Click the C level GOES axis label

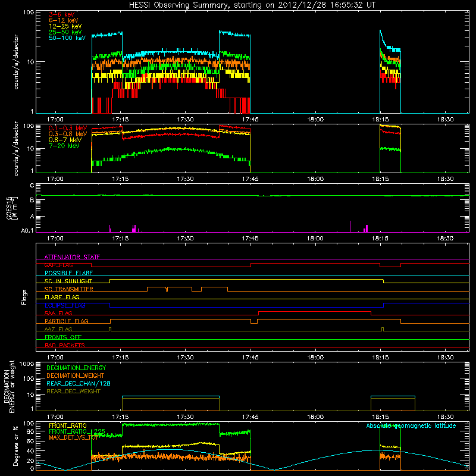pos(32,186)
